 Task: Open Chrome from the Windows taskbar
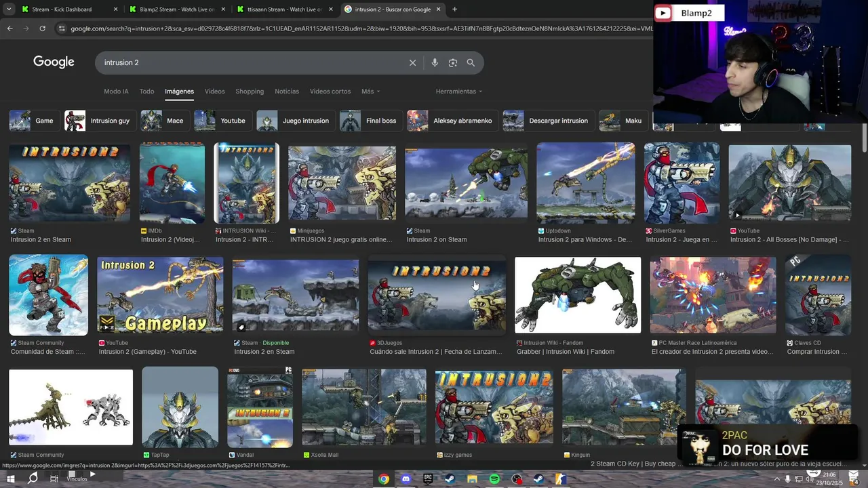tap(384, 479)
